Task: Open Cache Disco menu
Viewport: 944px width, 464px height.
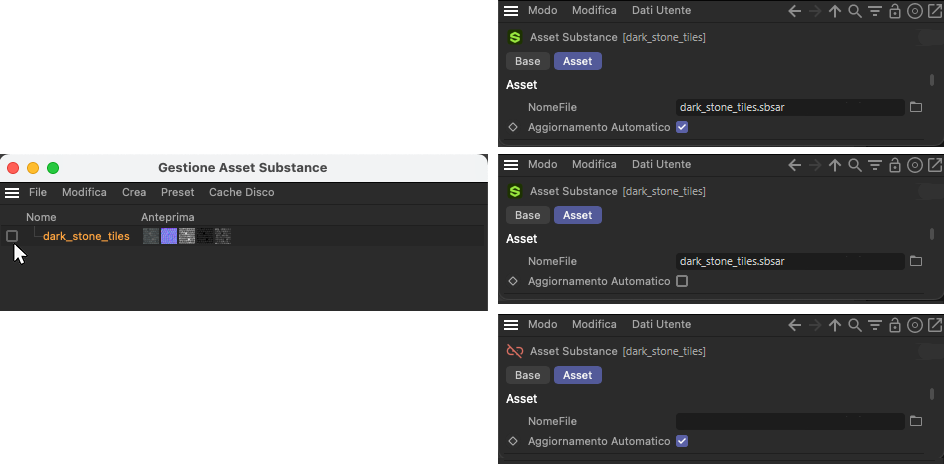Action: (241, 193)
